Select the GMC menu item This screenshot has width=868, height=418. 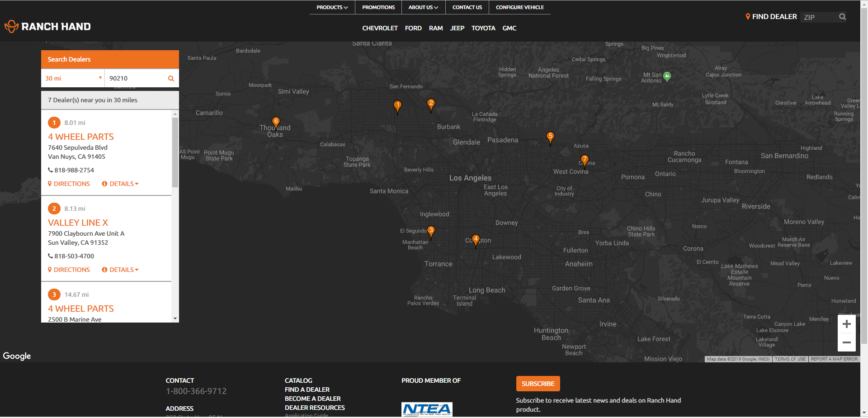[x=509, y=28]
